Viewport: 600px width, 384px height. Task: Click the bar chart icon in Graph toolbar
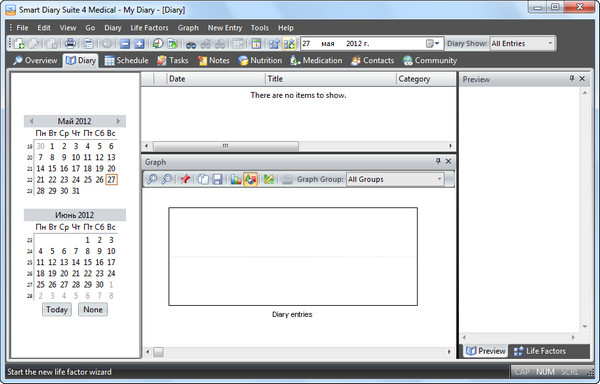pyautogui.click(x=236, y=179)
